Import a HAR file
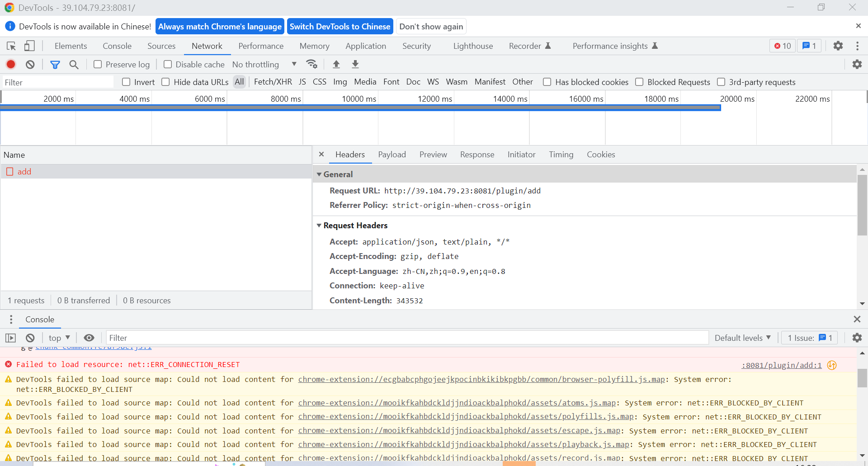This screenshot has width=868, height=466. [336, 64]
